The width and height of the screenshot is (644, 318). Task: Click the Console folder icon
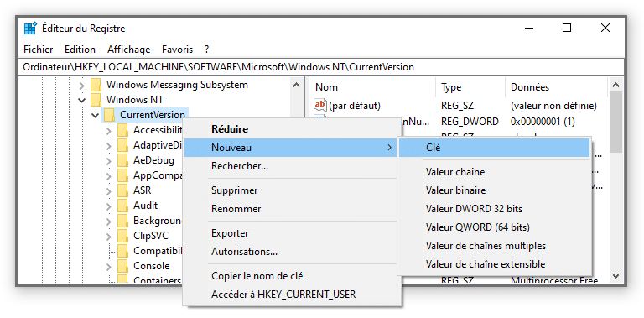(x=122, y=266)
